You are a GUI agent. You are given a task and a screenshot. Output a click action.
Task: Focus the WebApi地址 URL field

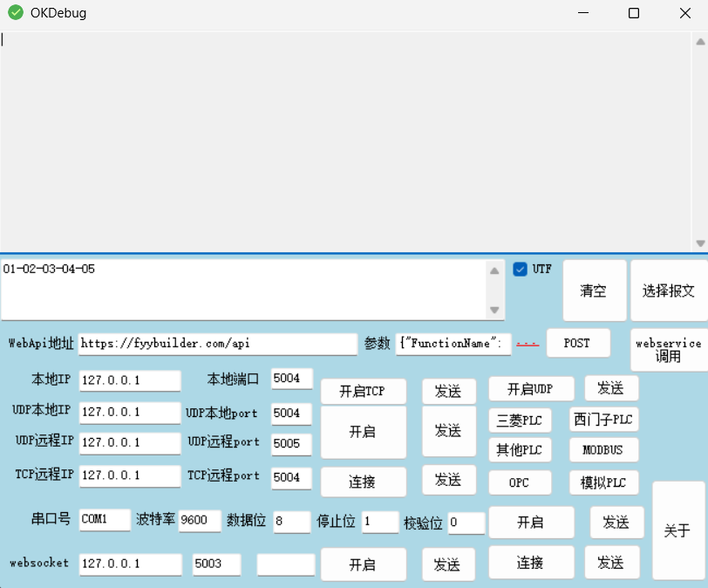pyautogui.click(x=218, y=344)
